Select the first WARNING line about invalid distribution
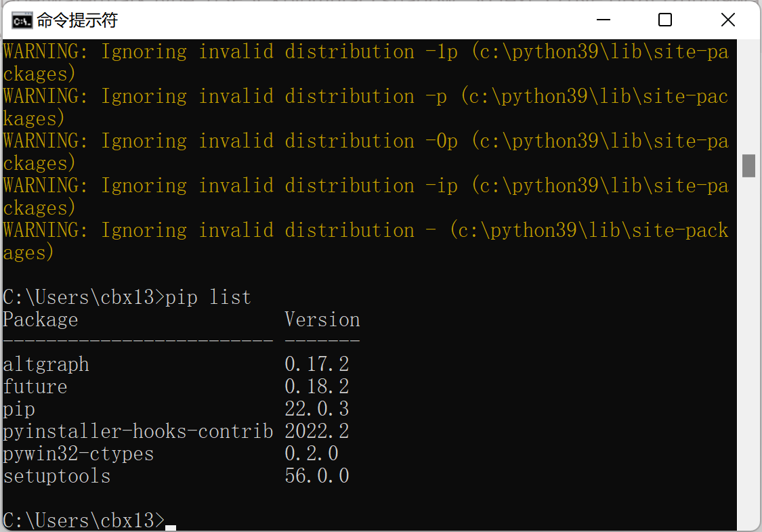762x532 pixels. [x=271, y=51]
